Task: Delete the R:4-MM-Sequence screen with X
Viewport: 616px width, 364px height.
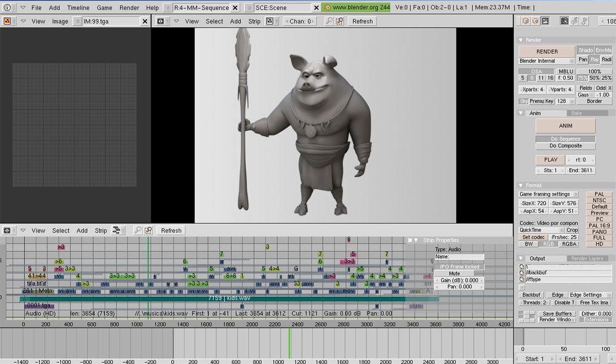Action: (x=235, y=7)
